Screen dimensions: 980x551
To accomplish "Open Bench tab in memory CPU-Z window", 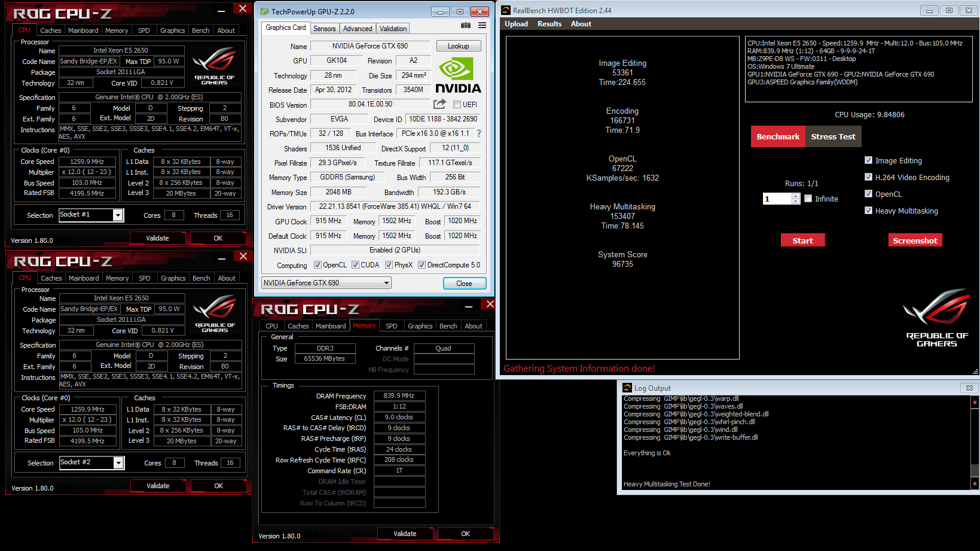I will 448,326.
